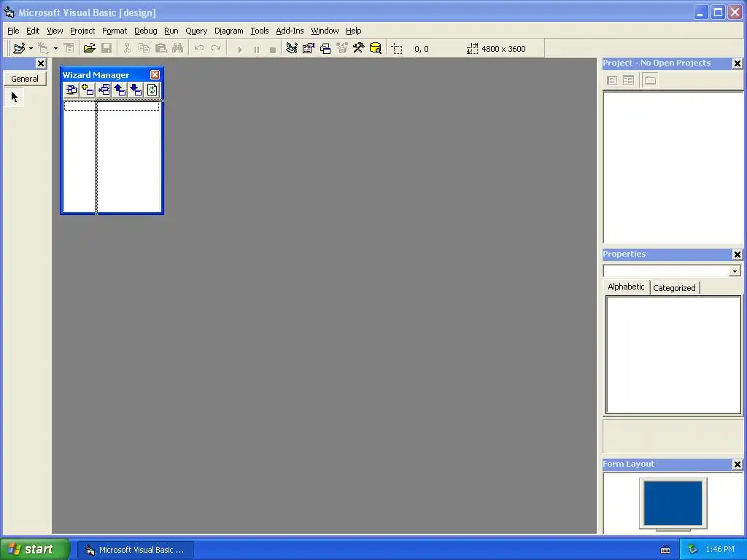Click the Windows Start button

(x=34, y=549)
